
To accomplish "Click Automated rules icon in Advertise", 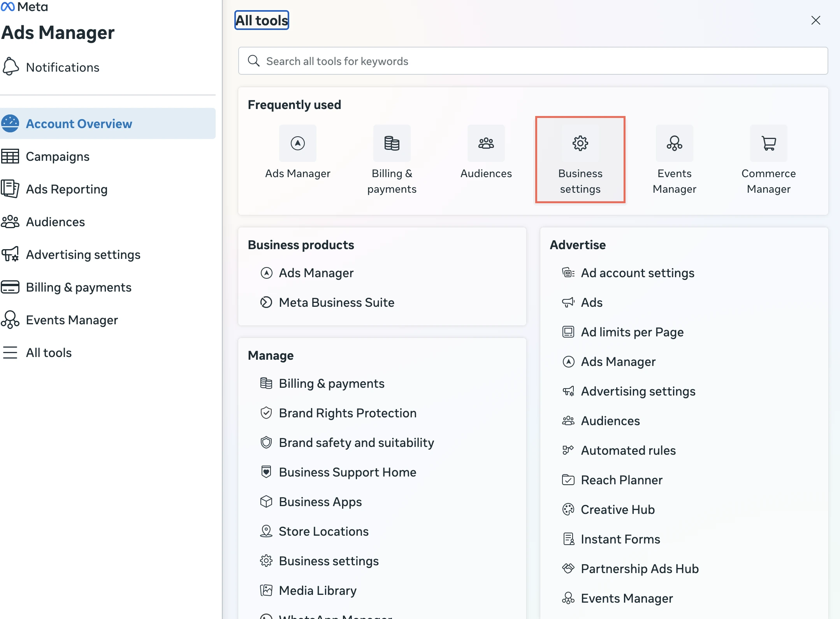I will coord(568,450).
